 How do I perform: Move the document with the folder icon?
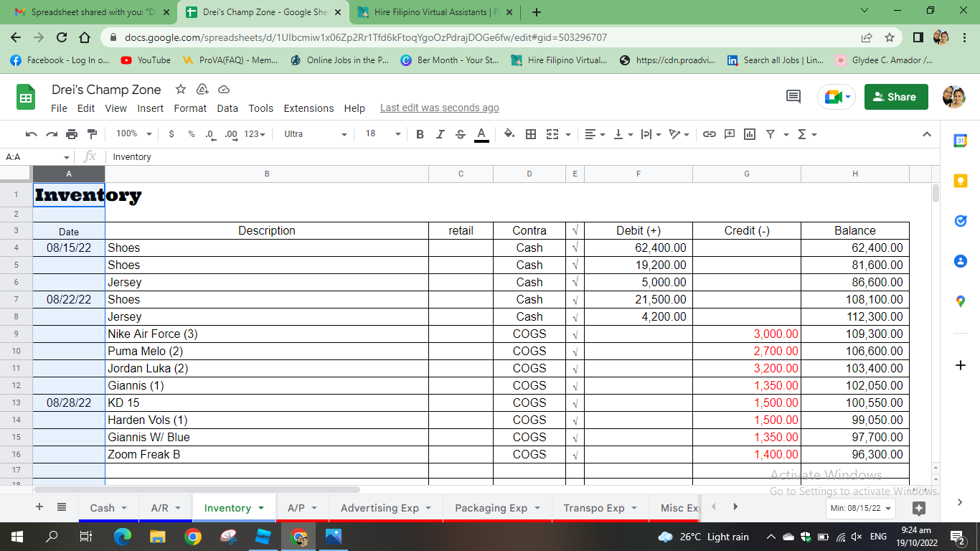pos(202,89)
